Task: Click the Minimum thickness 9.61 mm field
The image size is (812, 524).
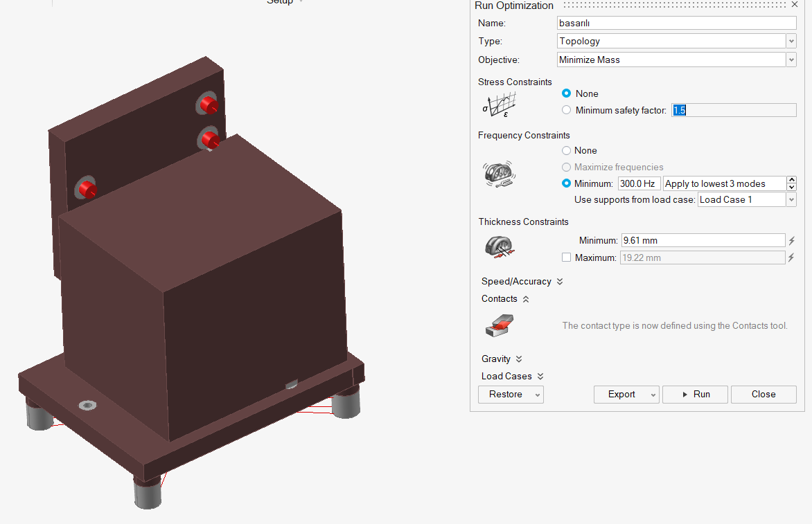Action: click(703, 240)
